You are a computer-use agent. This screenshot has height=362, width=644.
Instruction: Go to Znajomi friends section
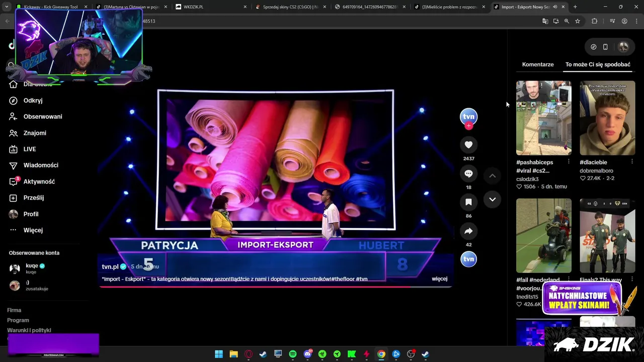click(28, 133)
